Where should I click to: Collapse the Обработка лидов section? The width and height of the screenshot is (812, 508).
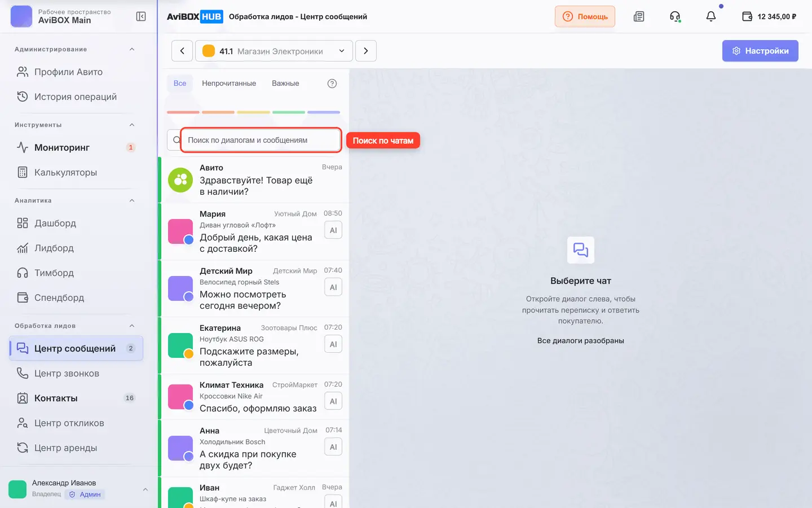(132, 326)
